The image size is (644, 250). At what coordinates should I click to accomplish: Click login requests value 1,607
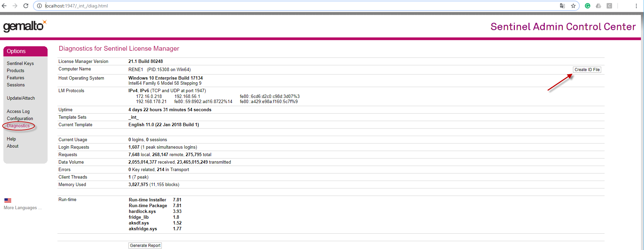(x=134, y=147)
